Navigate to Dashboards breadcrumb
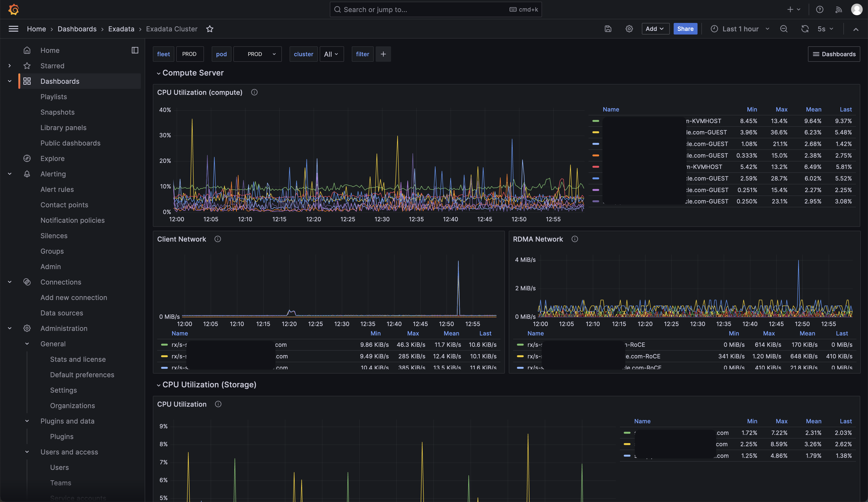Image resolution: width=868 pixels, height=502 pixels. pos(77,29)
